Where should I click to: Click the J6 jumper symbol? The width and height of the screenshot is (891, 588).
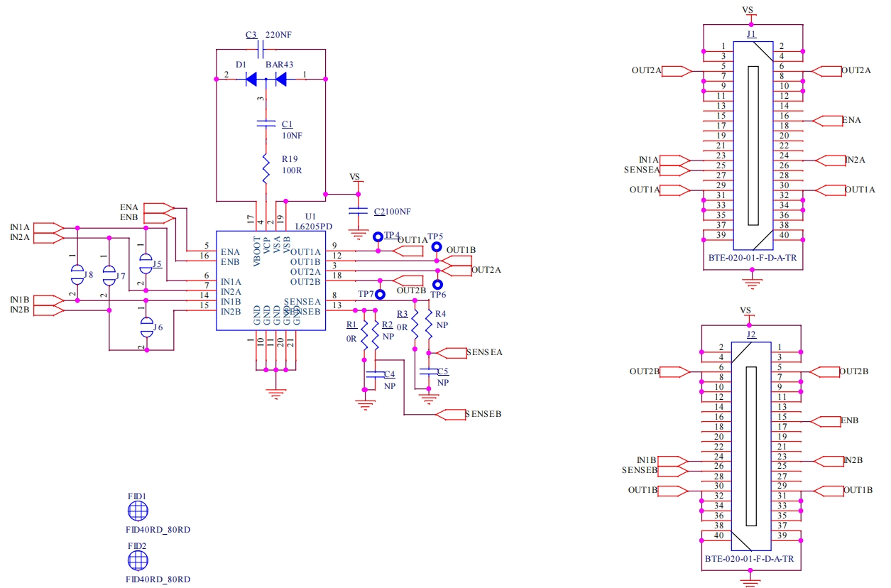(146, 327)
